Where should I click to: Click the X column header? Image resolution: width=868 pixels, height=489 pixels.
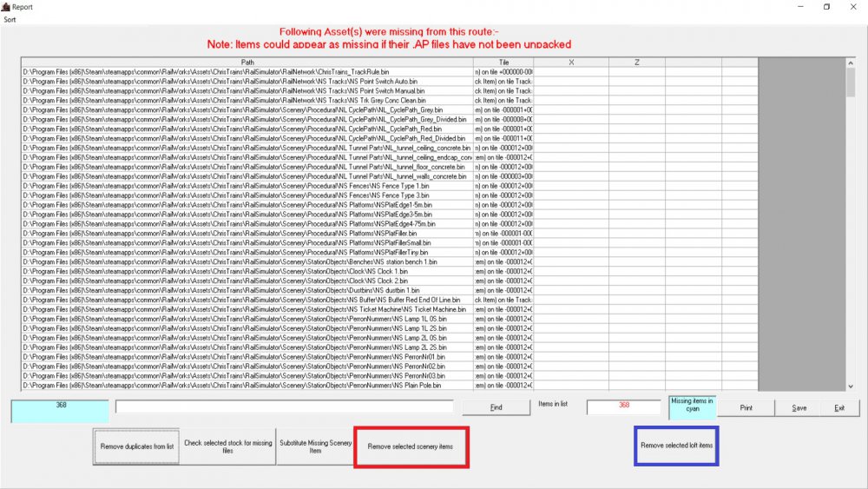[x=570, y=62]
